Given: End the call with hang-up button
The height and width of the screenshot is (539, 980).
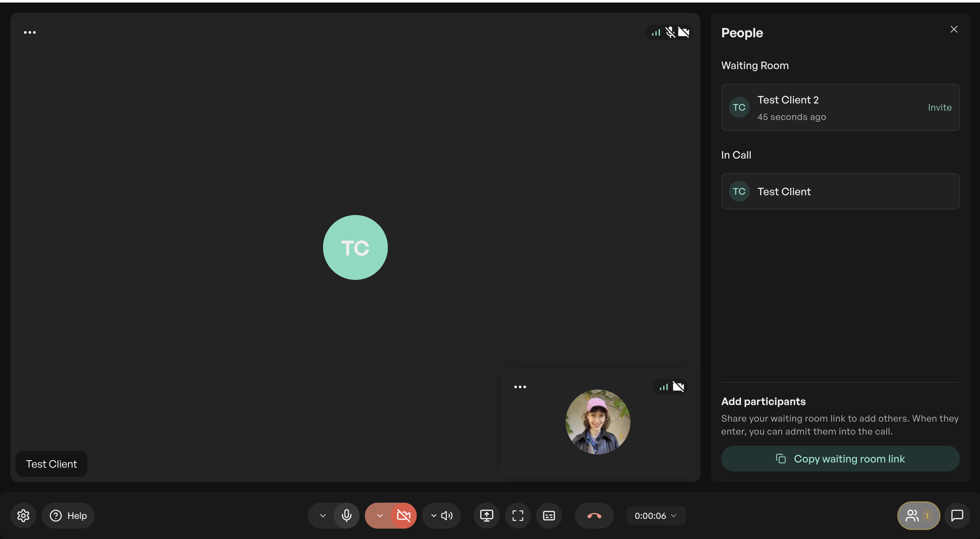Looking at the screenshot, I should click(594, 516).
